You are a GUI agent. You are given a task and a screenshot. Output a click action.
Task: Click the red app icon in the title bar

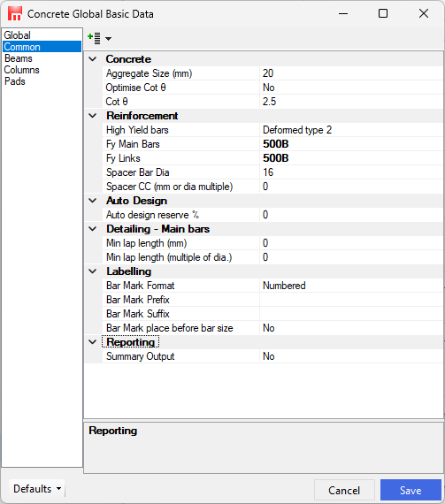[15, 13]
